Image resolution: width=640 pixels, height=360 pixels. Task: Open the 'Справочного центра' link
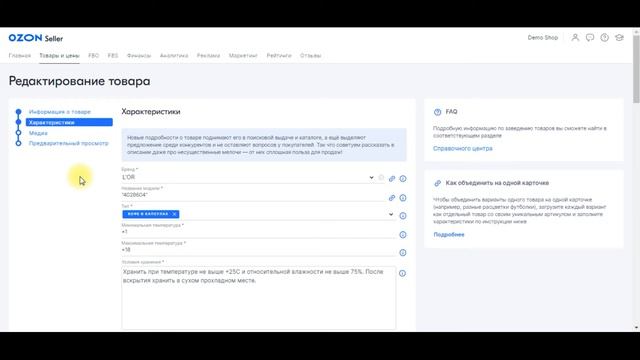pos(462,149)
